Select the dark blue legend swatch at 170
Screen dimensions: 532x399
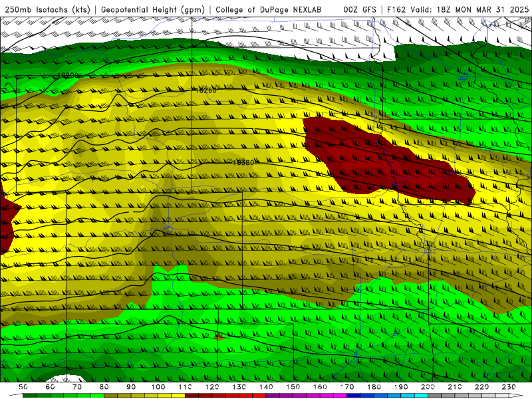(354, 396)
